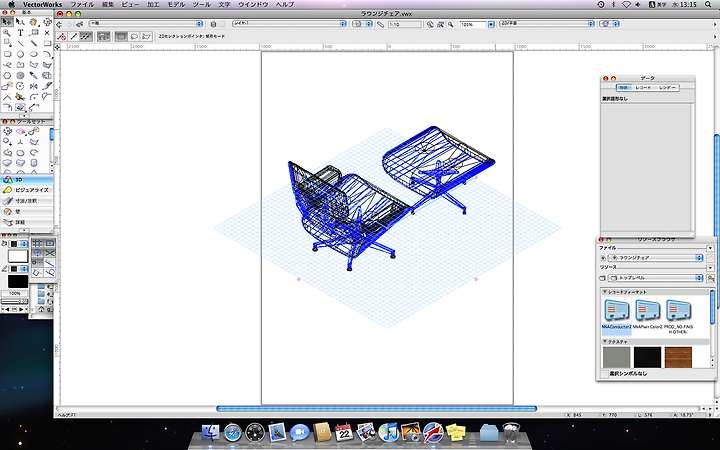Toggle Snap to Grid in constraints palette
Viewport: 720px width, 450px height.
tap(37, 243)
